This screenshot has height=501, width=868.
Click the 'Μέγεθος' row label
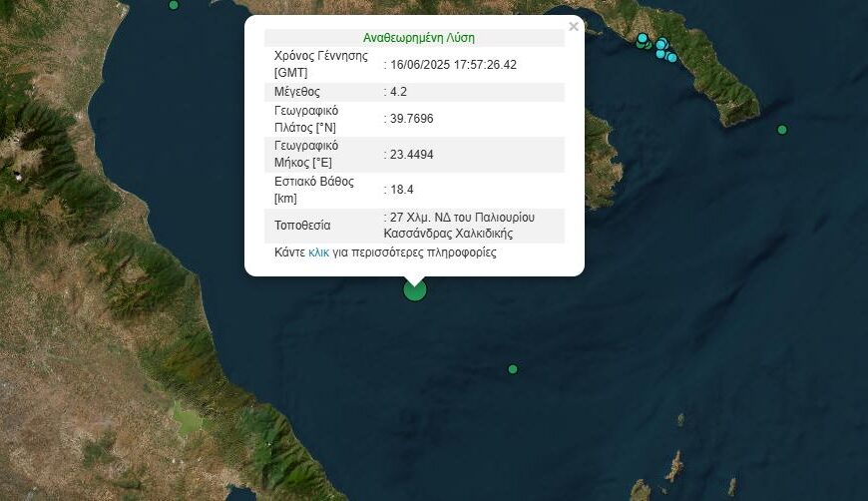297,92
